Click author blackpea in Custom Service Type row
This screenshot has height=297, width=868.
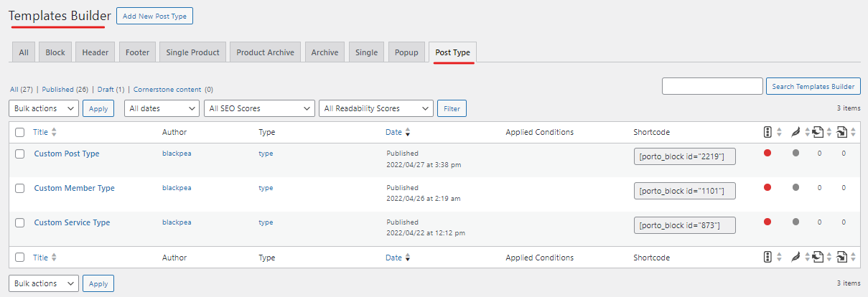pyautogui.click(x=177, y=222)
